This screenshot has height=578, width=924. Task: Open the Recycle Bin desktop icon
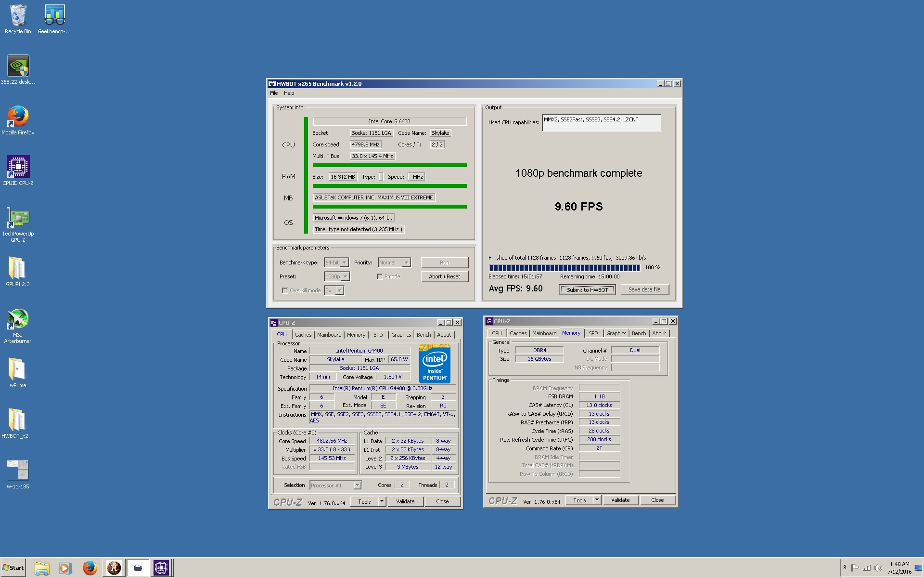(18, 19)
